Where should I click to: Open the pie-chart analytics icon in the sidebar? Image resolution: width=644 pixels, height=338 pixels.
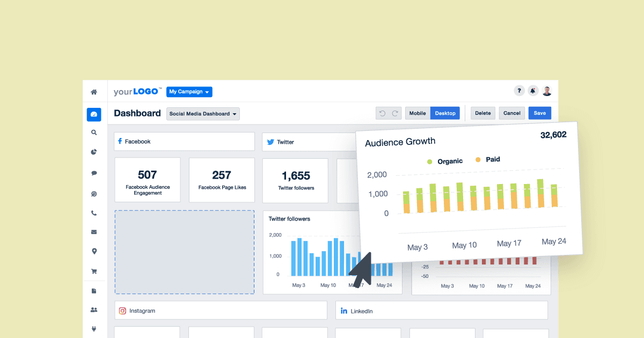click(x=94, y=152)
